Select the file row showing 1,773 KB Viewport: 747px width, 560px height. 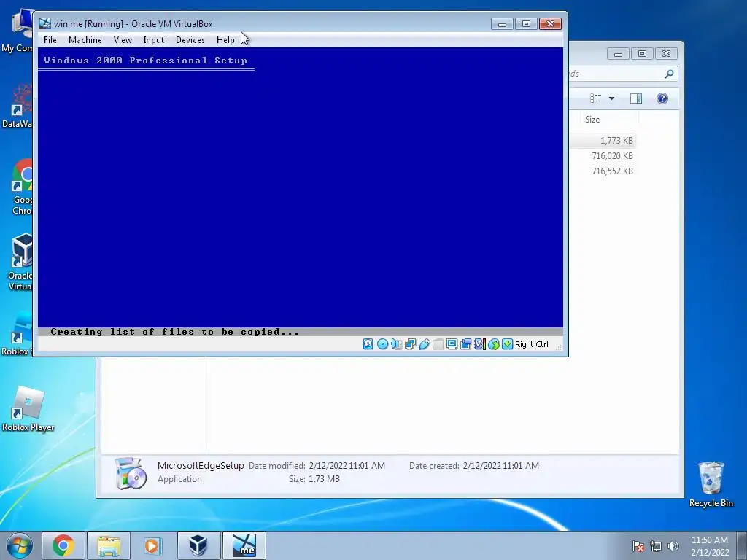[603, 141]
